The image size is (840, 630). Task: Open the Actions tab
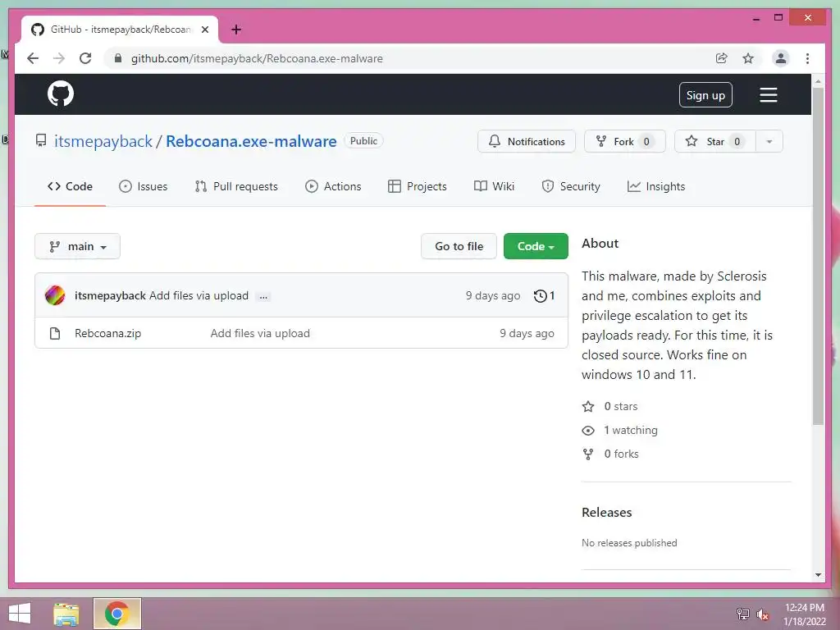tap(333, 186)
